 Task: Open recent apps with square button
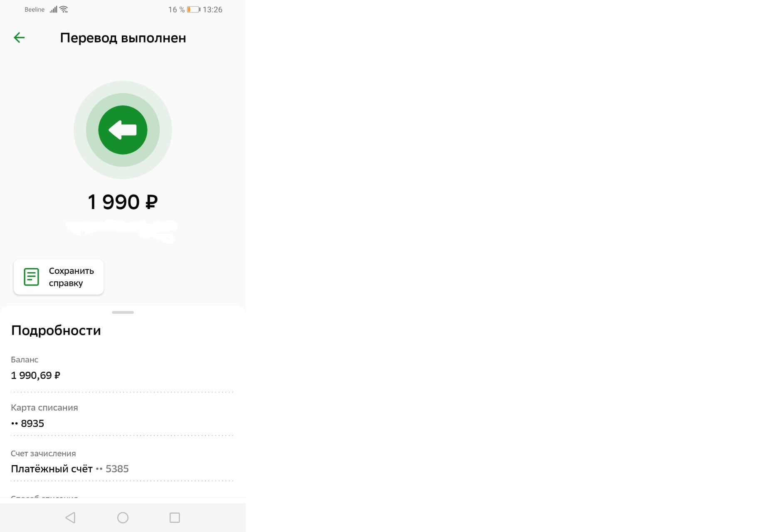coord(175,517)
